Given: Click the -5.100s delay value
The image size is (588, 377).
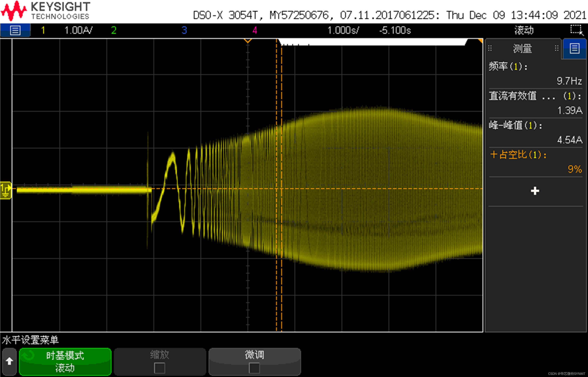Looking at the screenshot, I should point(395,30).
